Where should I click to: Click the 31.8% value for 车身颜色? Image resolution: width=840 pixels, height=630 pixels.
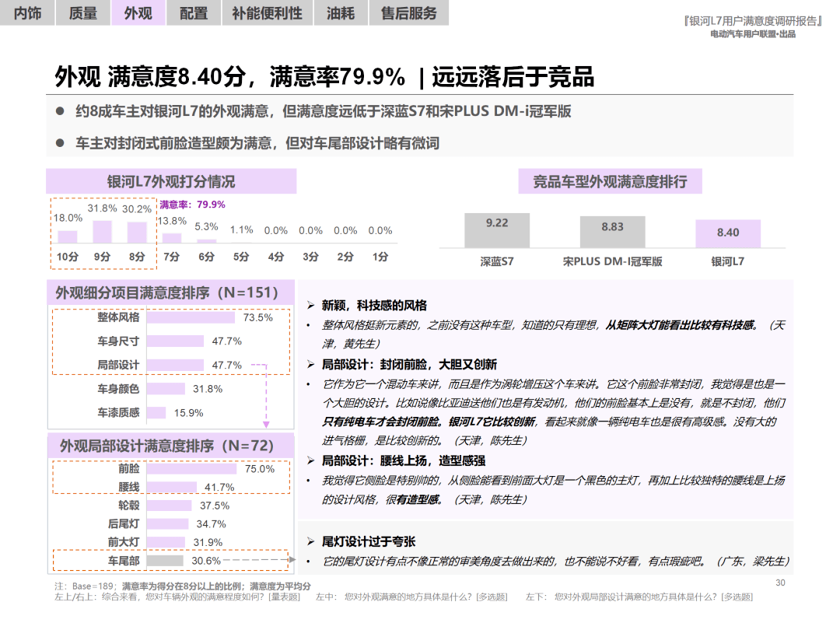click(208, 389)
